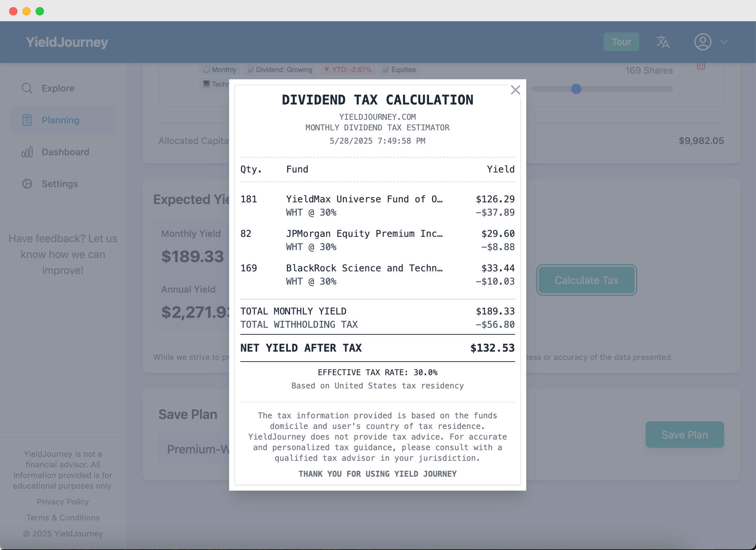
Task: Open Terms & Conditions link
Action: point(63,517)
